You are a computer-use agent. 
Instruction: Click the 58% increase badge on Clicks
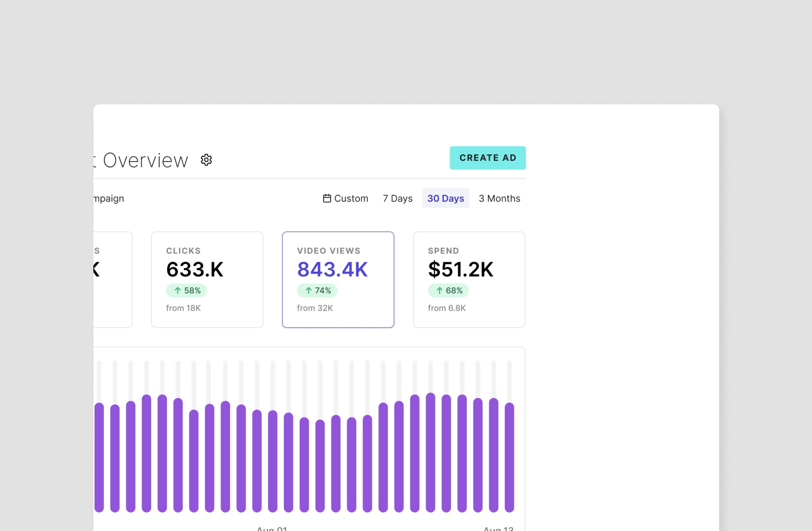(x=186, y=290)
